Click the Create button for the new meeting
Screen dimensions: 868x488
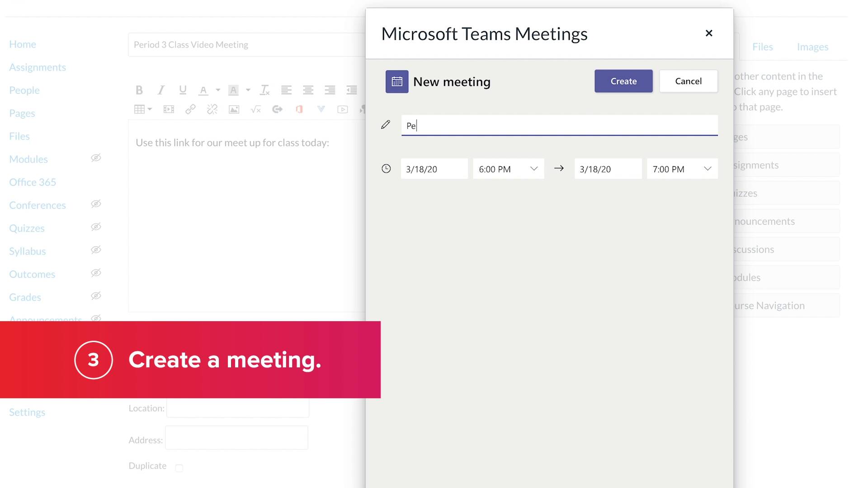tap(623, 81)
